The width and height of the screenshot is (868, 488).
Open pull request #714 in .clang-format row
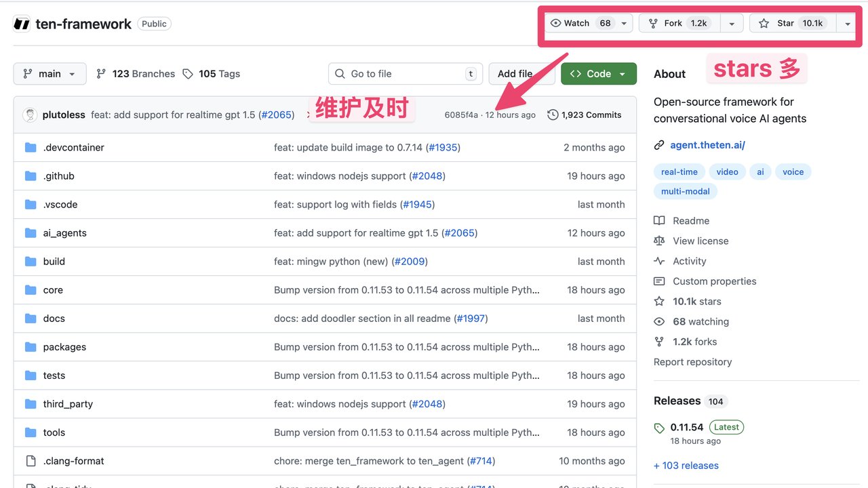pyautogui.click(x=480, y=461)
